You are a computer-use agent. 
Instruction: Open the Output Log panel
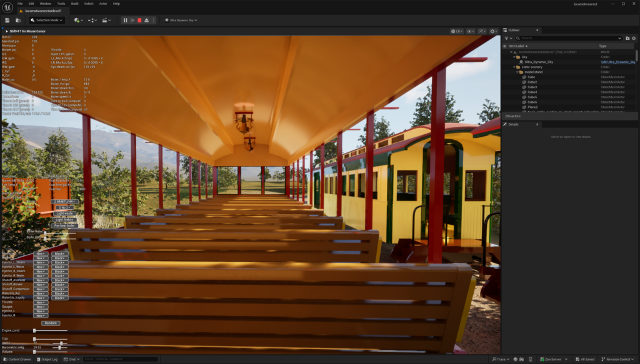point(47,360)
